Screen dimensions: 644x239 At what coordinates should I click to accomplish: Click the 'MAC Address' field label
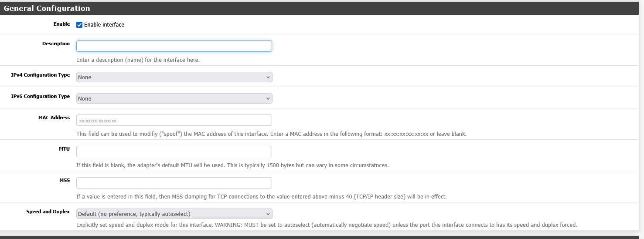(54, 118)
